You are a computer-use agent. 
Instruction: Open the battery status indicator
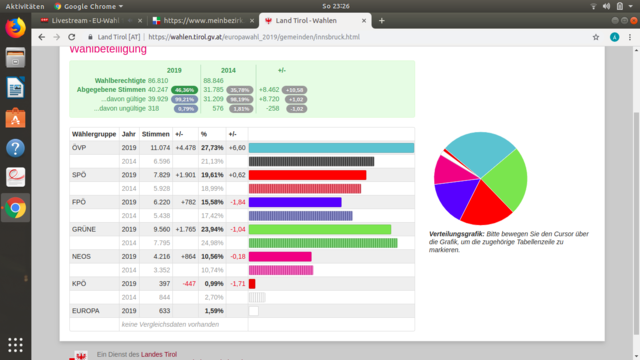620,6
